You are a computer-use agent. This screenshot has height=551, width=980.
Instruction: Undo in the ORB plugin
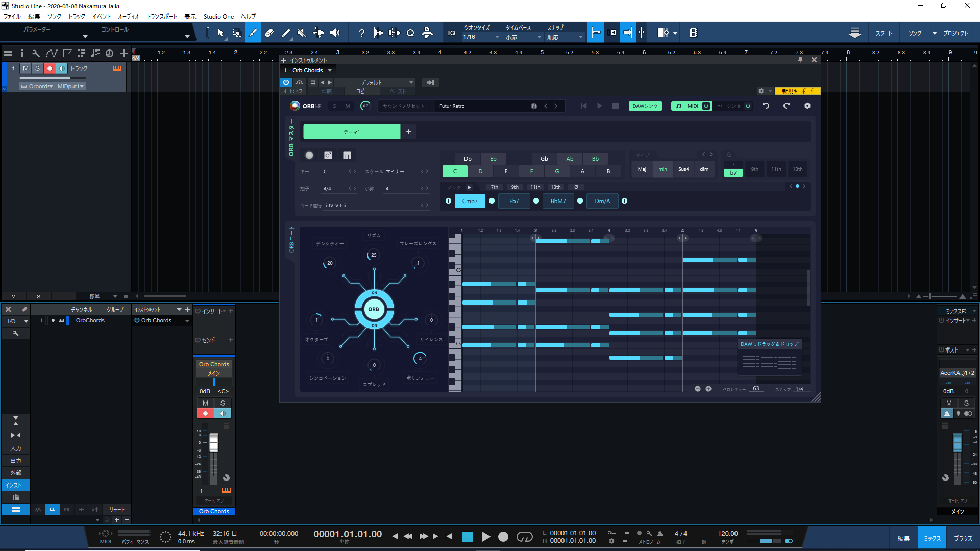pos(766,106)
